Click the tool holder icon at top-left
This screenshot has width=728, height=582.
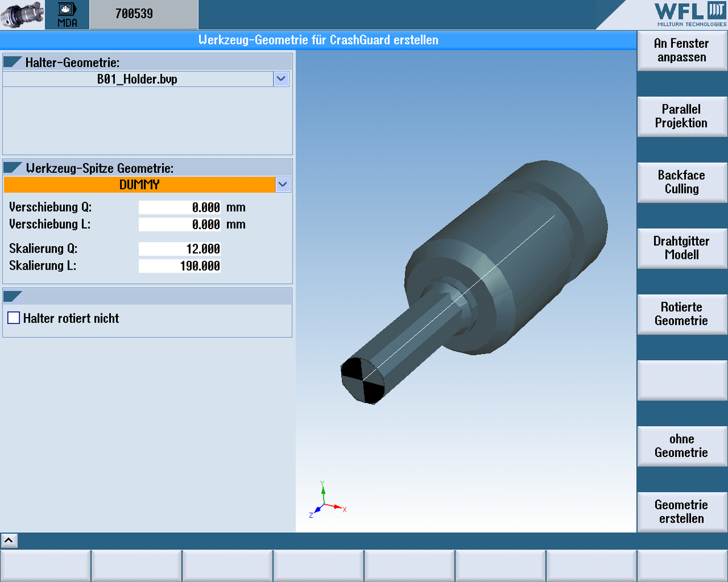tap(22, 15)
